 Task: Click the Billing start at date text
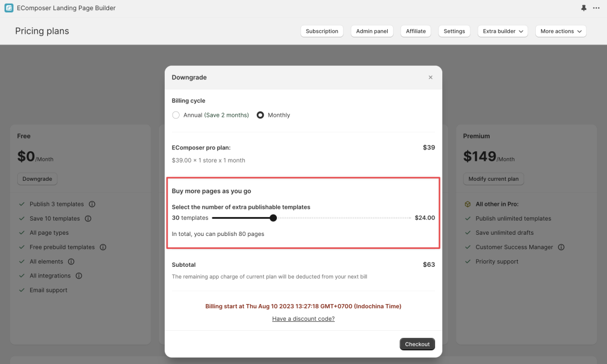tap(303, 306)
